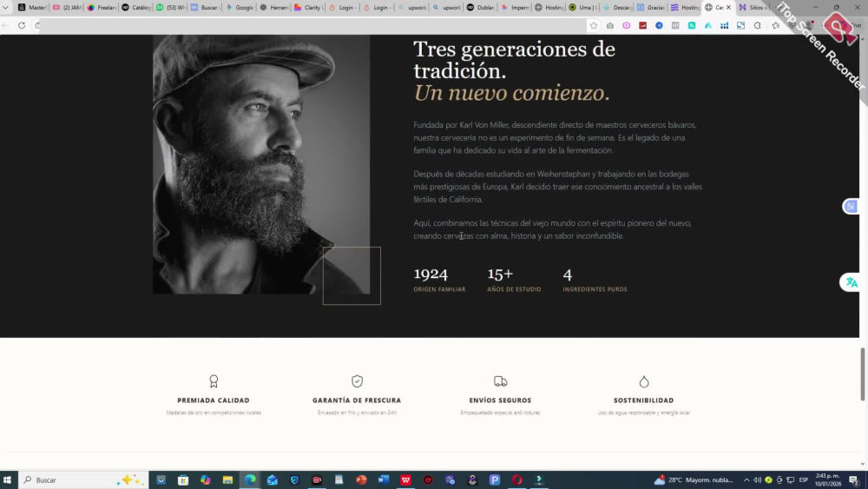Screen dimensions: 868x489
Task: Switch to the Freelancer browser tab
Action: [x=102, y=7]
